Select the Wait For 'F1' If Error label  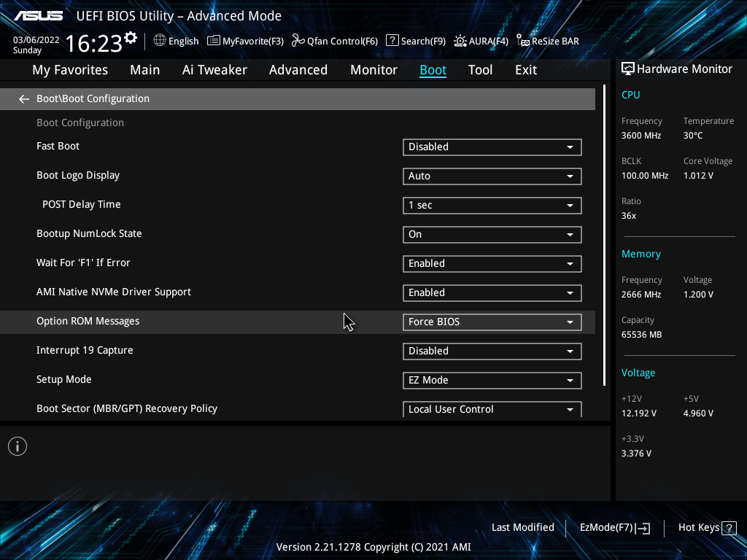[83, 262]
